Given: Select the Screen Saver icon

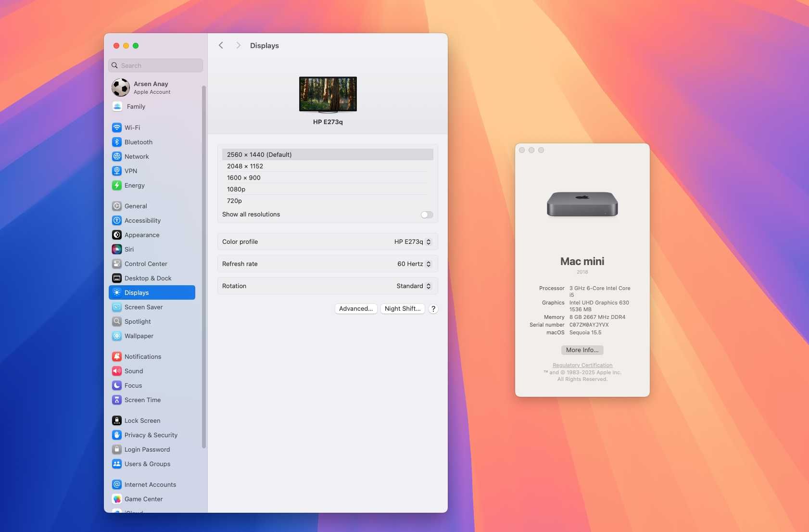Looking at the screenshot, I should (117, 307).
